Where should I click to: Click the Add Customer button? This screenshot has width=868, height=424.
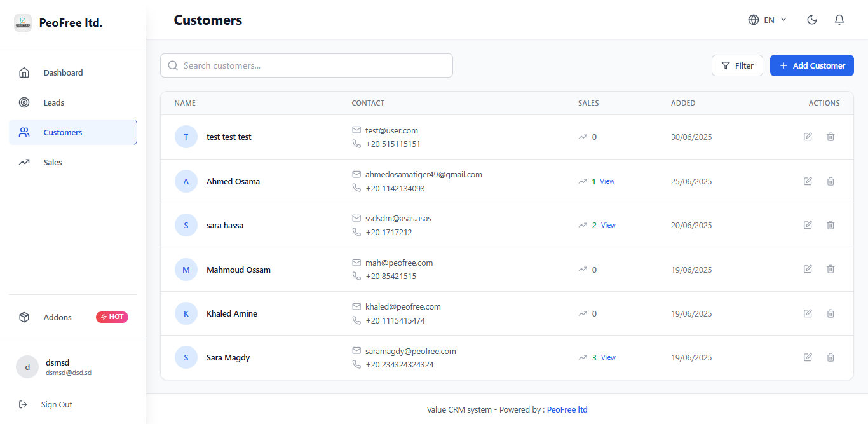pyautogui.click(x=811, y=65)
